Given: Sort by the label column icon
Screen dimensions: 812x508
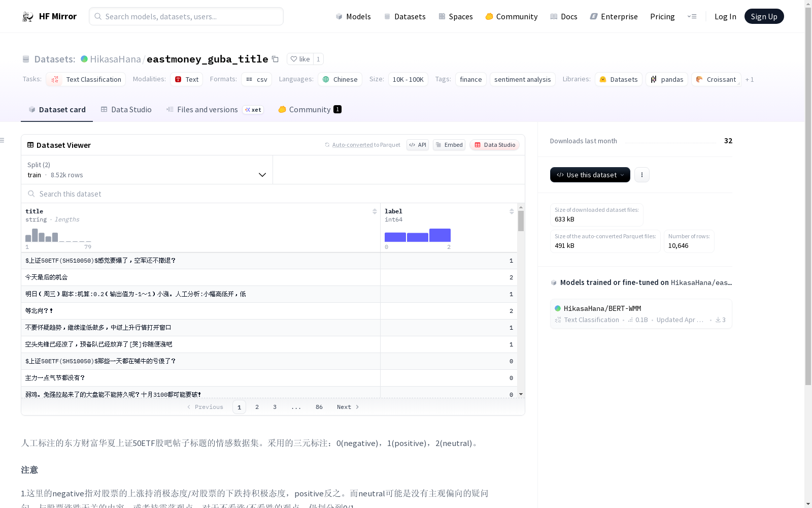Looking at the screenshot, I should [512, 211].
